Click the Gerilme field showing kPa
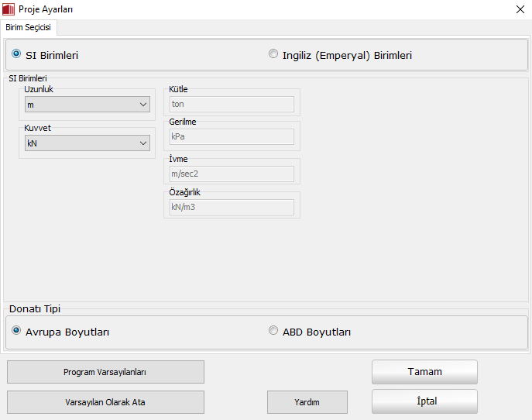 (x=232, y=136)
